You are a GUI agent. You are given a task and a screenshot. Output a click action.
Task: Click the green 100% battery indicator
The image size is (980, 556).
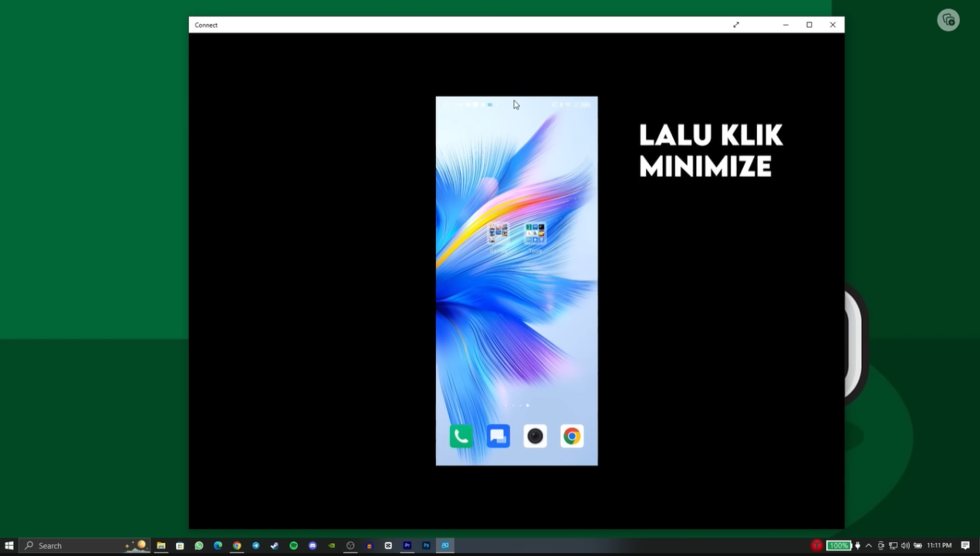pyautogui.click(x=838, y=545)
